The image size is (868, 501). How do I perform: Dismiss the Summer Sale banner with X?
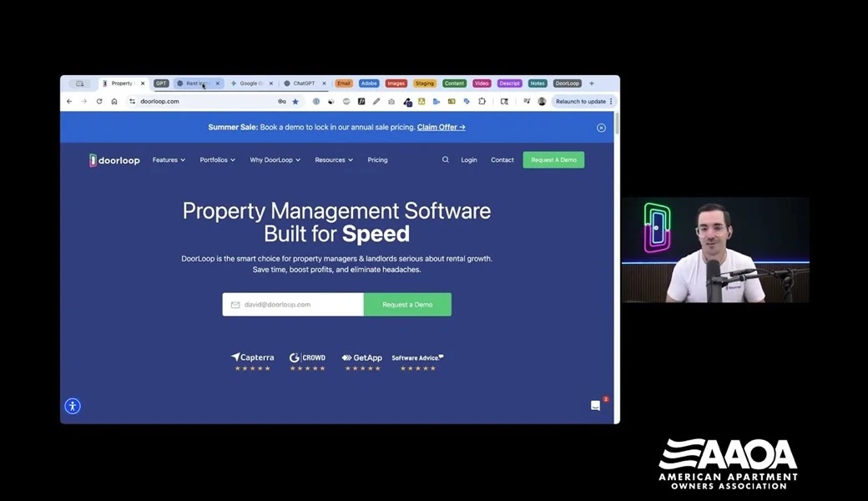[601, 128]
